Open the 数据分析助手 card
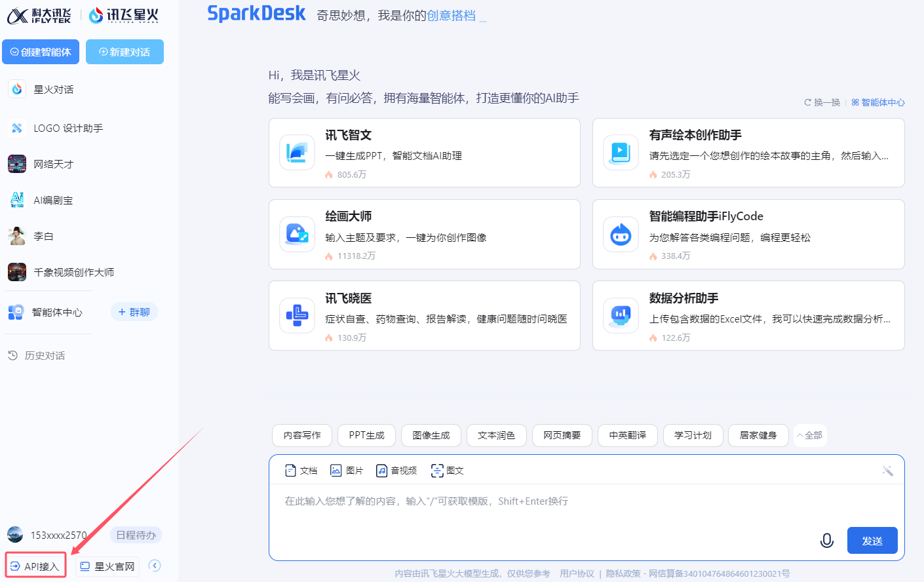Image resolution: width=924 pixels, height=582 pixels. pos(748,315)
